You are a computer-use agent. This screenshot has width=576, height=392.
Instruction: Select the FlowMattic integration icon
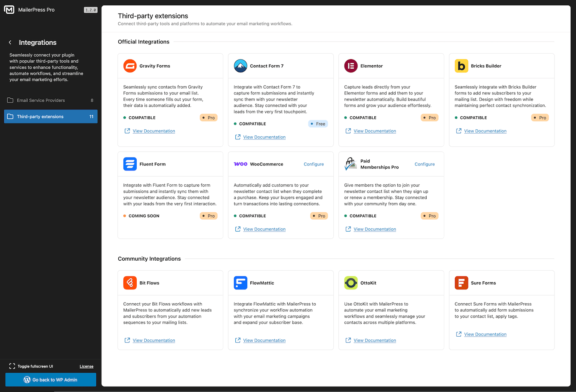tap(240, 283)
